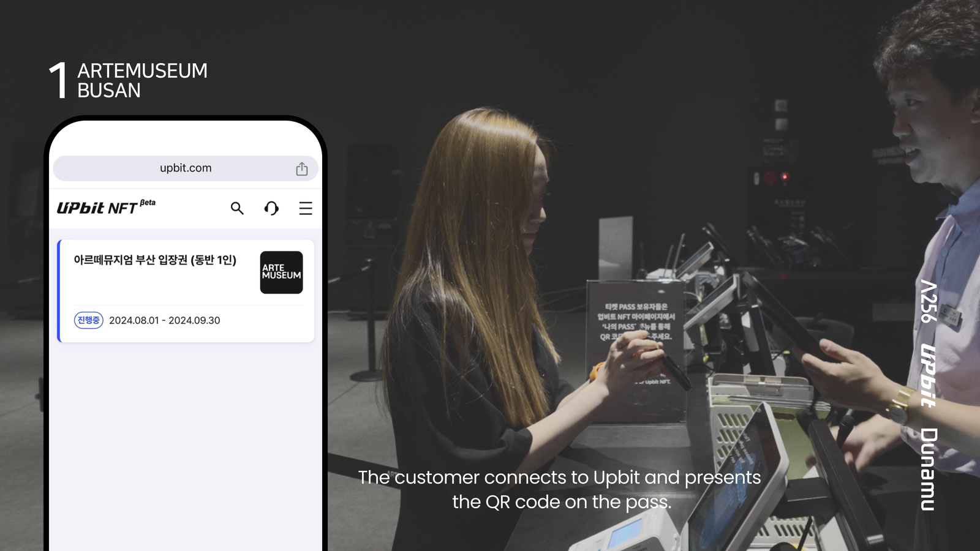The image size is (980, 551).
Task: Click the 2024.08.01 - 2024.09.30 date range
Action: click(x=164, y=320)
